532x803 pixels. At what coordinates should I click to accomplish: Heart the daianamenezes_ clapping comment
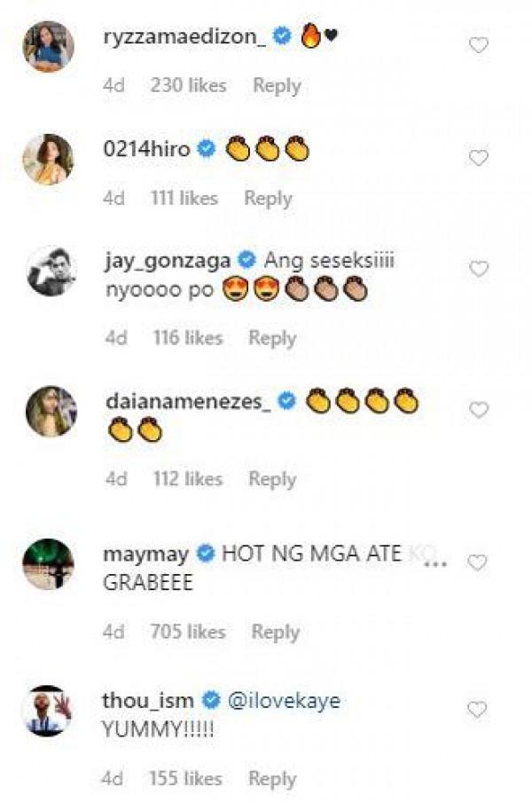(x=478, y=410)
